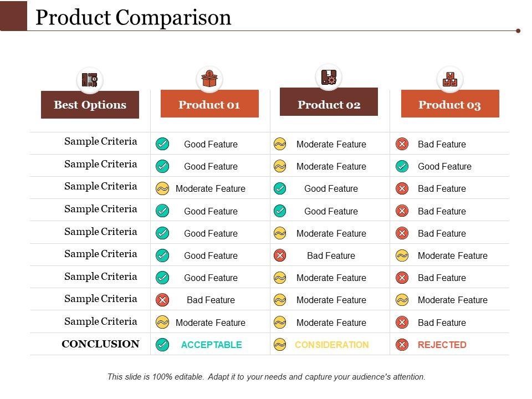Click the stacked boxes icon above Product 03
Screen dimensions: 532x399
[449, 80]
